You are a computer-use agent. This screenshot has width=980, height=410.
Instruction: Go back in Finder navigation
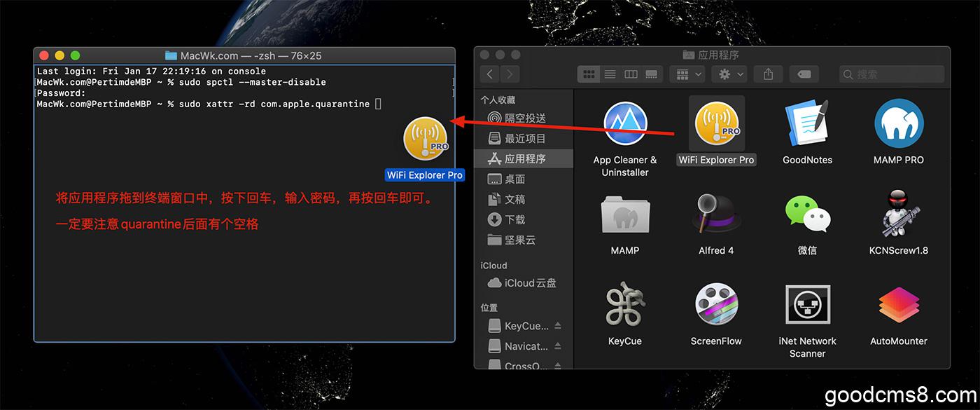pos(489,74)
